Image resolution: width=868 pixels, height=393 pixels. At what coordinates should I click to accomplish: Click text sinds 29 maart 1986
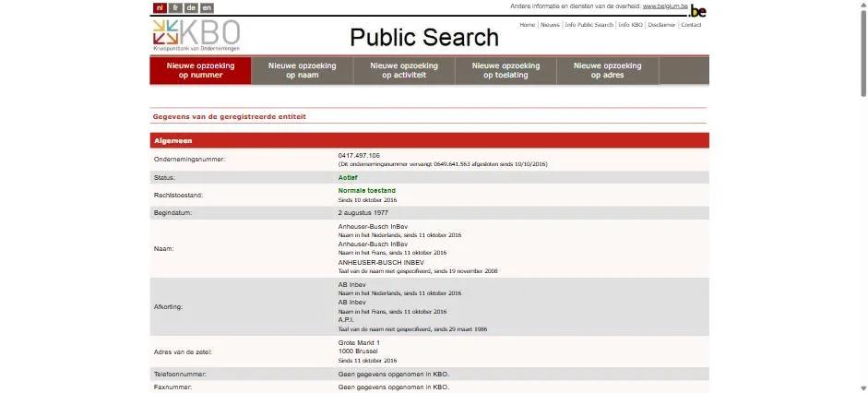460,329
